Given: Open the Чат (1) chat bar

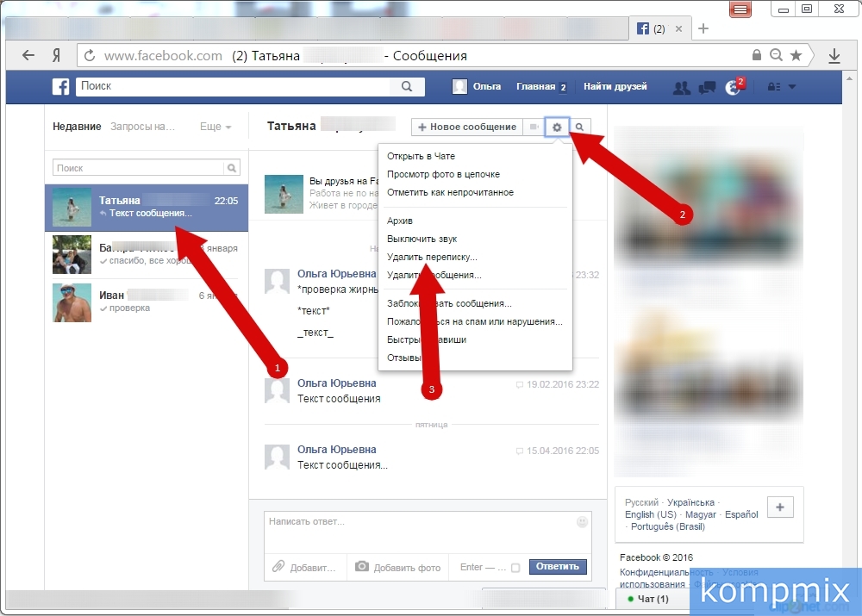Looking at the screenshot, I should point(652,599).
